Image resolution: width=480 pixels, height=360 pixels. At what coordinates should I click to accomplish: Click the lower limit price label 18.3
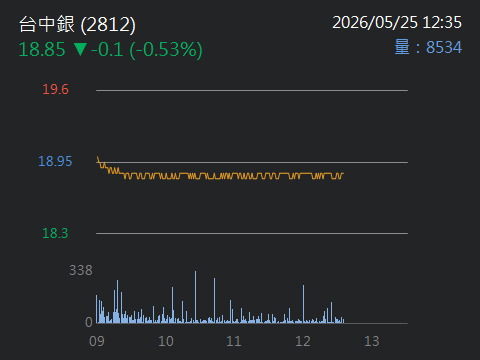[55, 233]
